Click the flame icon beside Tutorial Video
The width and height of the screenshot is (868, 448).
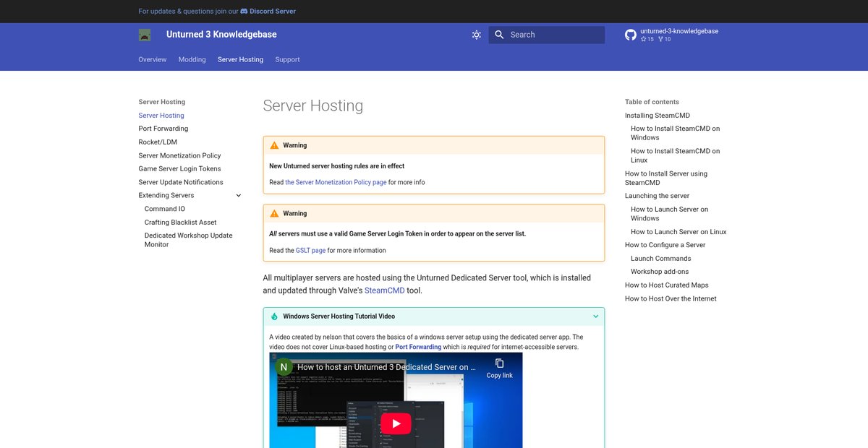click(274, 316)
